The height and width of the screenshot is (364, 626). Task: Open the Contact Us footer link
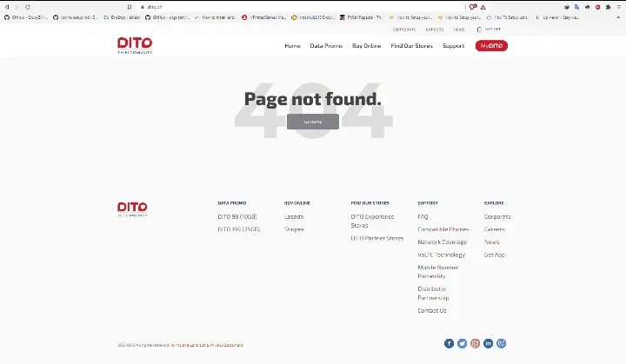pyautogui.click(x=432, y=310)
